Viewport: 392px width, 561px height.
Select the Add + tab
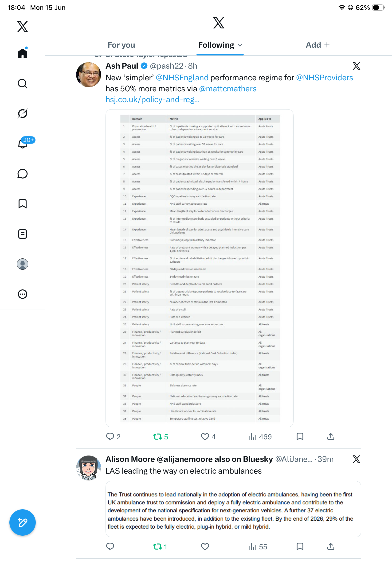click(318, 45)
